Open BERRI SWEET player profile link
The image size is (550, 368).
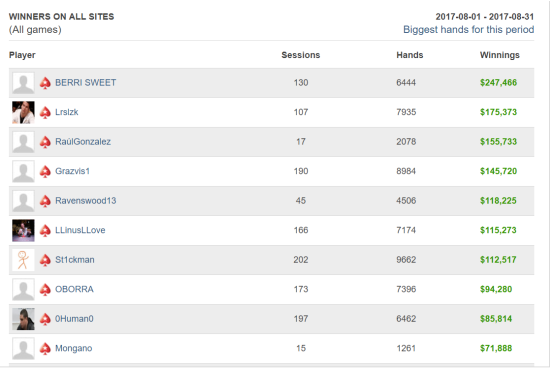[86, 82]
